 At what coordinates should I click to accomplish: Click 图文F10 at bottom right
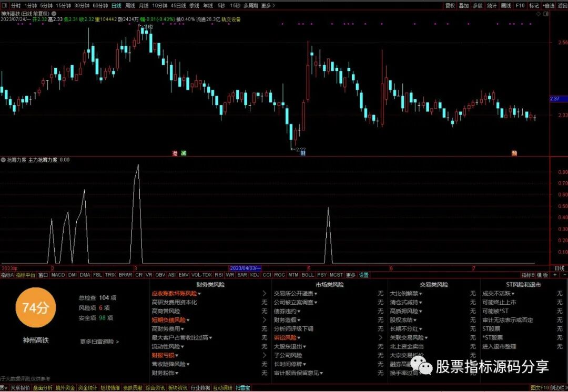point(540,388)
